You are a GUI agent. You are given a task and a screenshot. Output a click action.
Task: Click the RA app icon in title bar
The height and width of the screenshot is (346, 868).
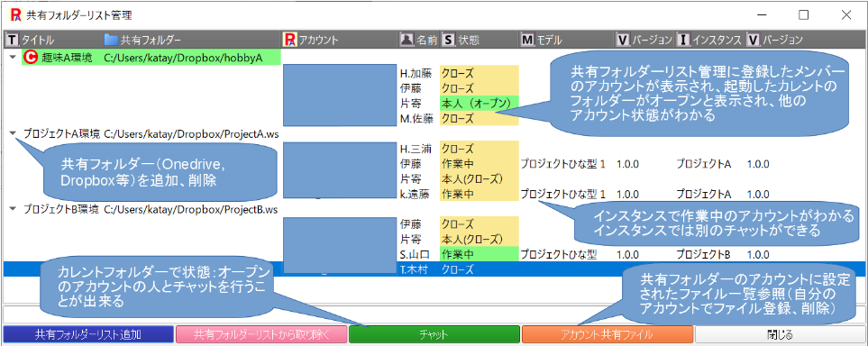click(16, 15)
